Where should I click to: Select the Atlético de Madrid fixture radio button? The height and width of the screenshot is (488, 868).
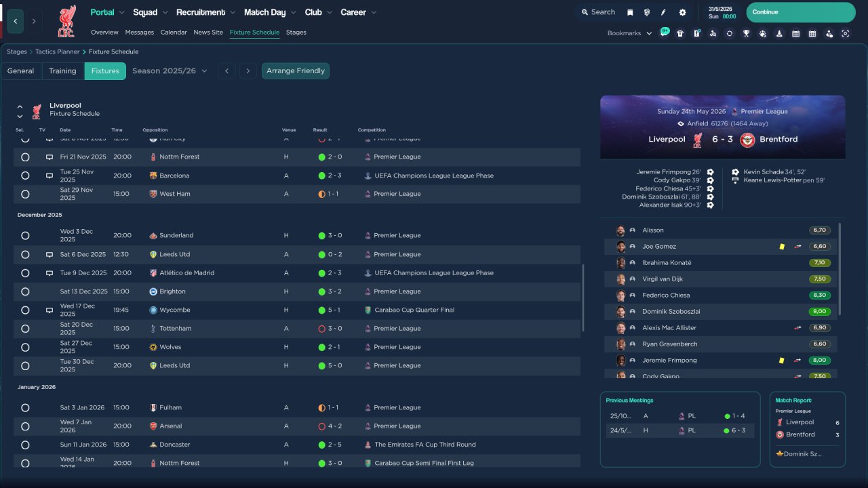point(25,273)
